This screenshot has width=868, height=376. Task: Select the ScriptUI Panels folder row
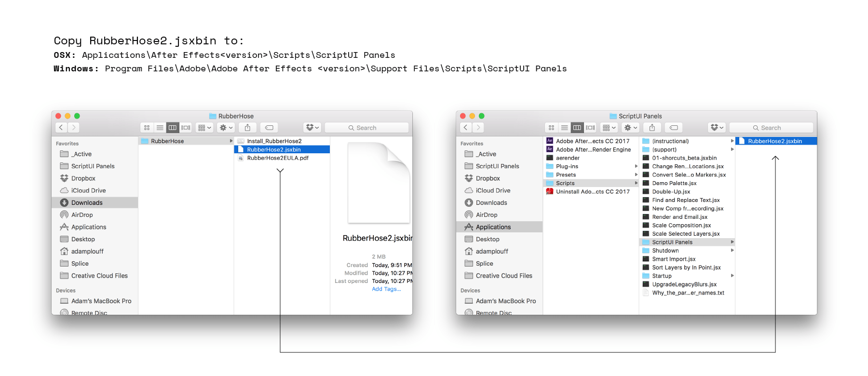[687, 242]
